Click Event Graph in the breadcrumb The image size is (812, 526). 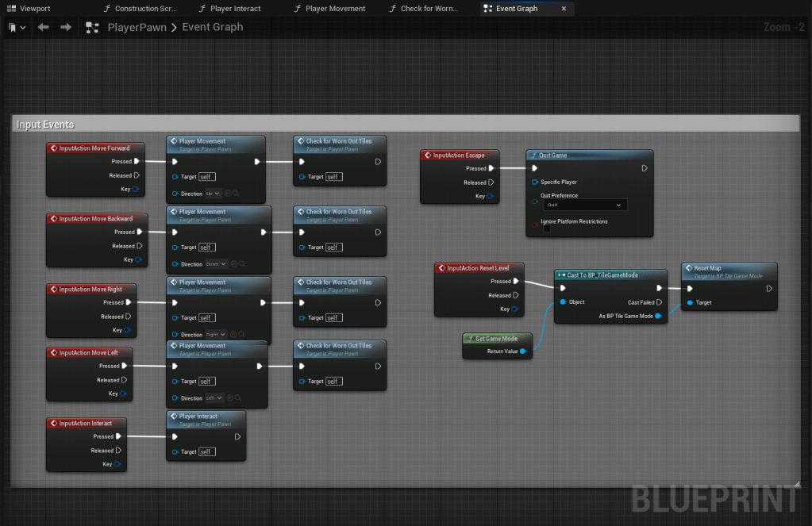click(x=212, y=27)
